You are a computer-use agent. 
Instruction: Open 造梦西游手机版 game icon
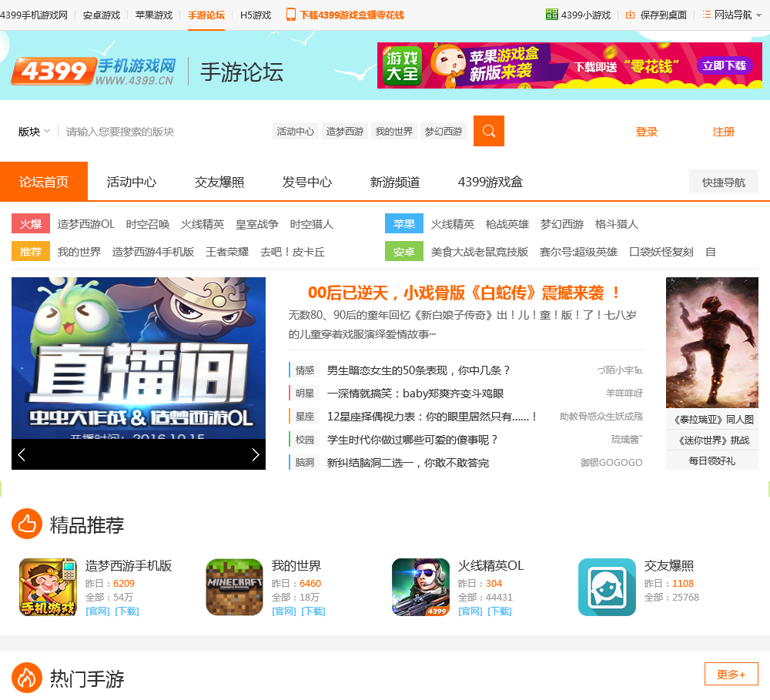point(48,587)
